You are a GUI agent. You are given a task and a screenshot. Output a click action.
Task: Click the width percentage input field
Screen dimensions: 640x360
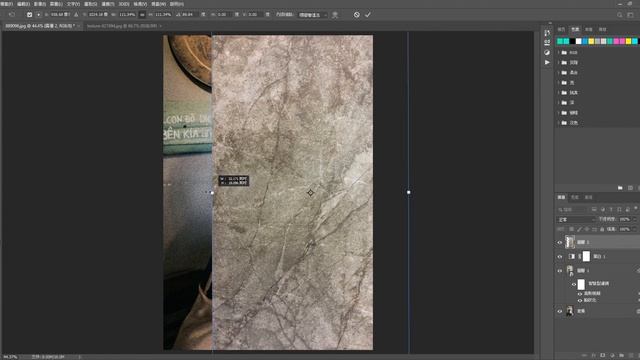[127, 15]
